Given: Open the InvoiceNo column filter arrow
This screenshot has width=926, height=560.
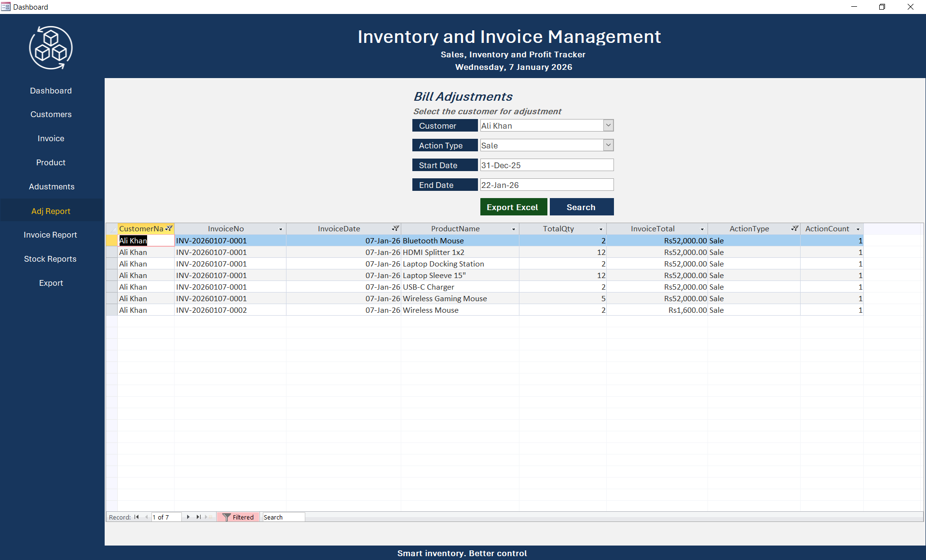Looking at the screenshot, I should click(x=281, y=229).
